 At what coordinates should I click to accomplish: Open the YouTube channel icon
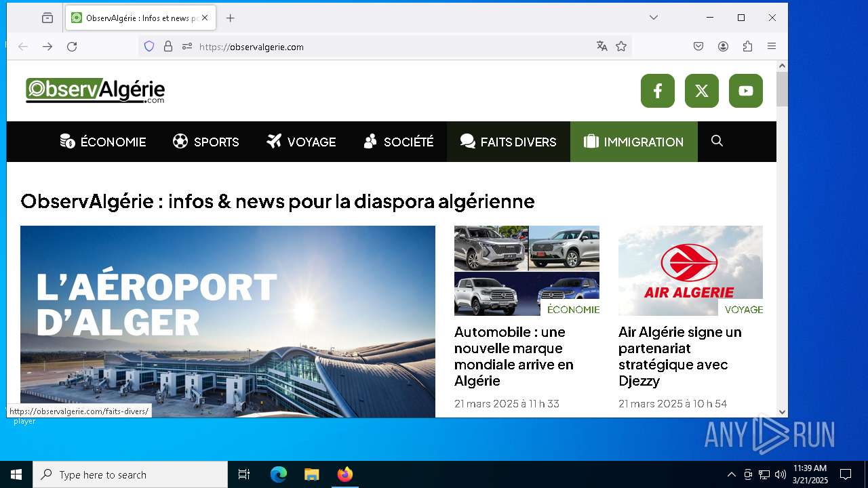click(x=746, y=91)
